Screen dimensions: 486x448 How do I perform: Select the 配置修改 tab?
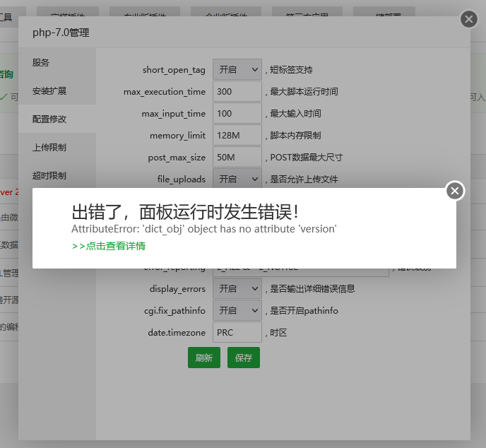tap(57, 119)
